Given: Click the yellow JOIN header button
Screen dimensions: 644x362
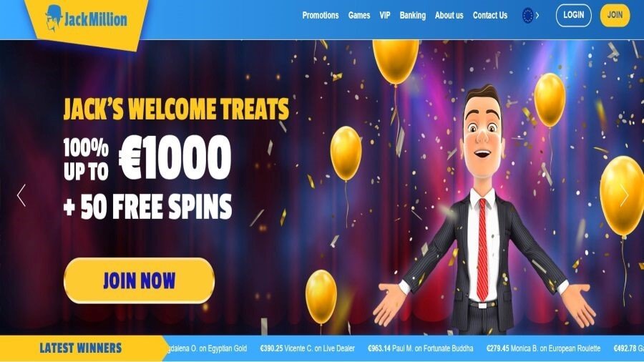Looking at the screenshot, I should click(x=615, y=15).
